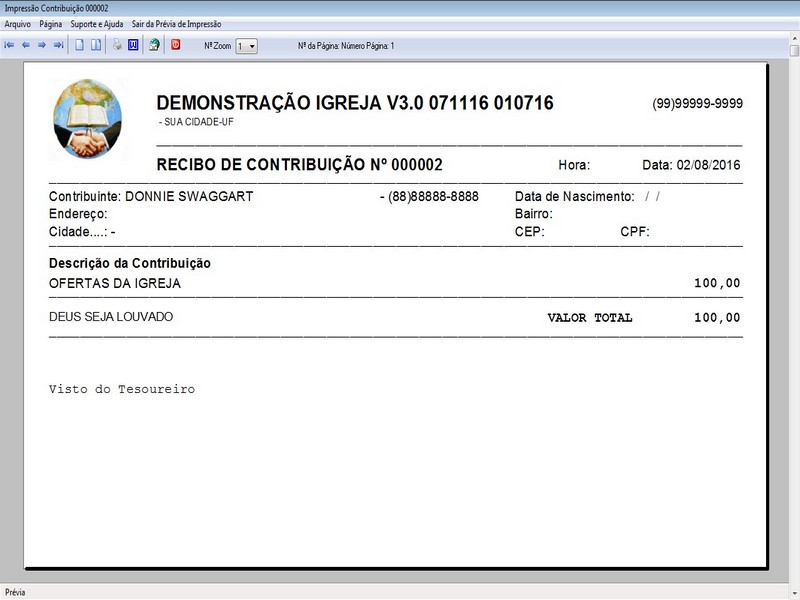Click scrollbar up arrow at right edge
The height and width of the screenshot is (600, 800).
[794, 38]
